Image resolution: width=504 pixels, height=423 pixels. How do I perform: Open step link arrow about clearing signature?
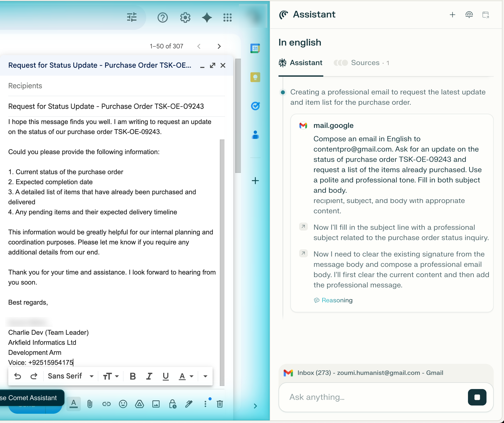point(303,253)
